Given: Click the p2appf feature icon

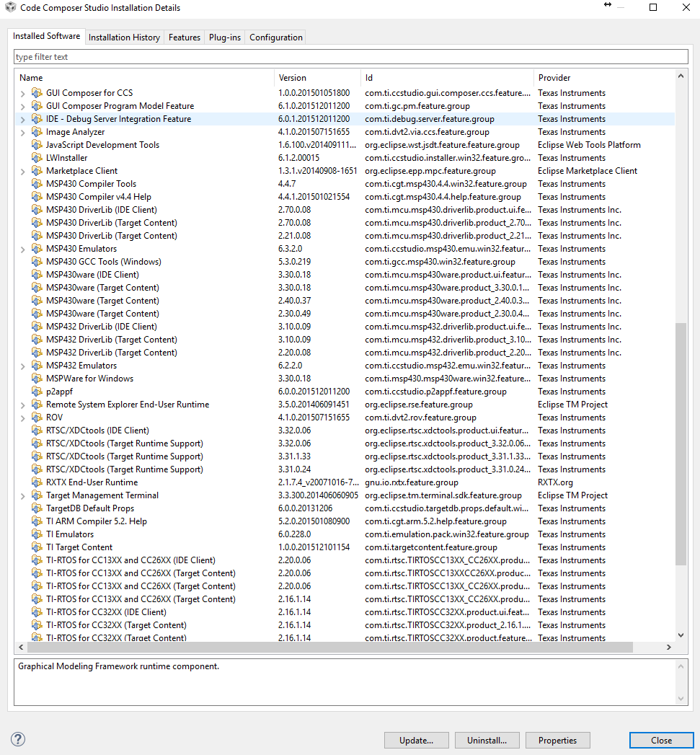Looking at the screenshot, I should (x=37, y=392).
